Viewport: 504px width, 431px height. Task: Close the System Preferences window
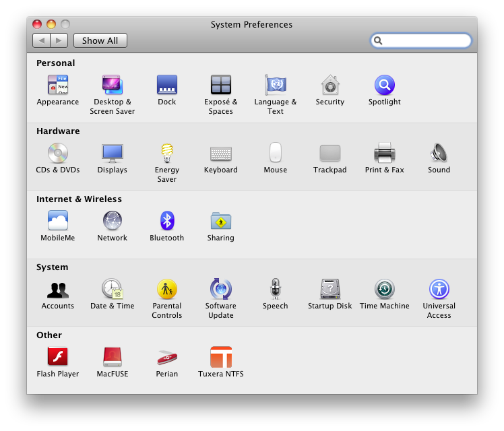point(37,24)
